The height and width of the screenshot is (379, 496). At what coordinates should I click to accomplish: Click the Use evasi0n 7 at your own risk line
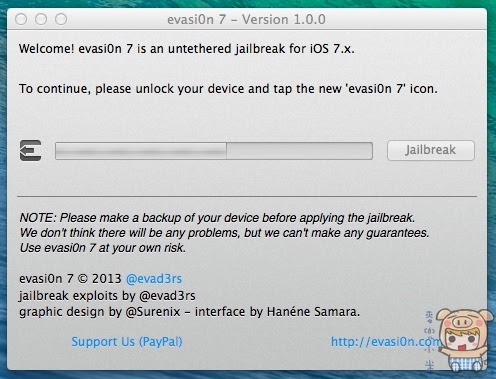pos(103,248)
